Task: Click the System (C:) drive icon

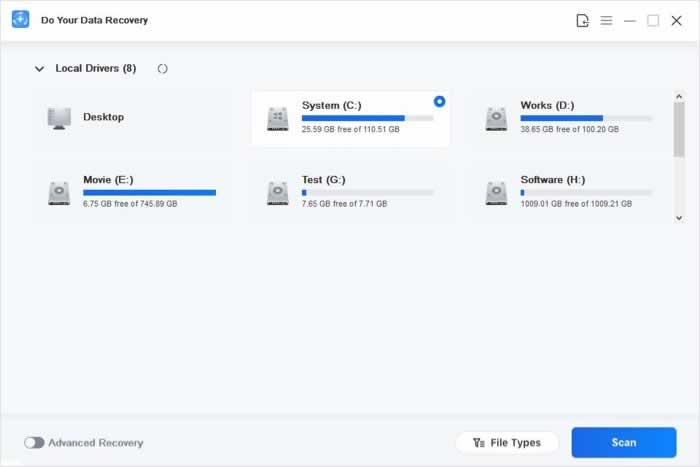Action: tap(278, 119)
